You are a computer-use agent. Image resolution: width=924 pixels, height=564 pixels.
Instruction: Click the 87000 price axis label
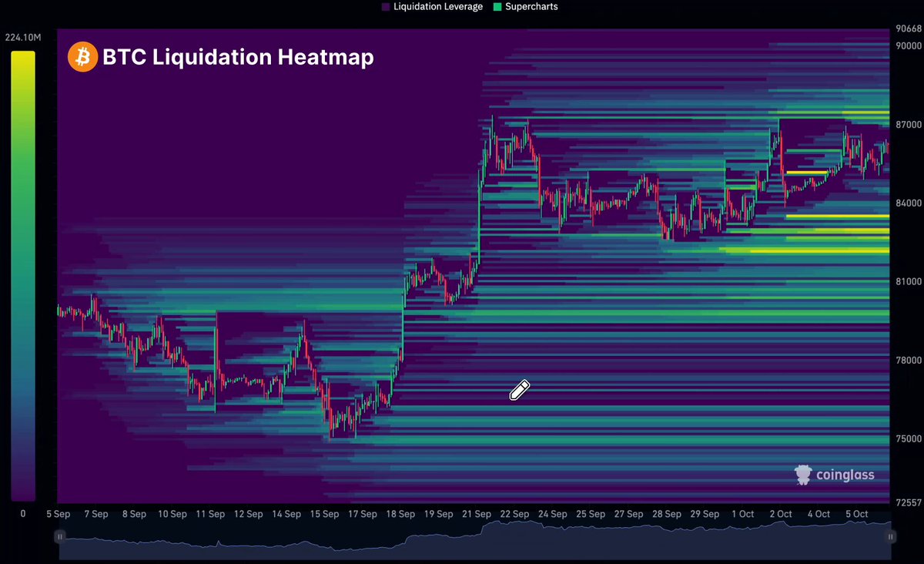[909, 125]
